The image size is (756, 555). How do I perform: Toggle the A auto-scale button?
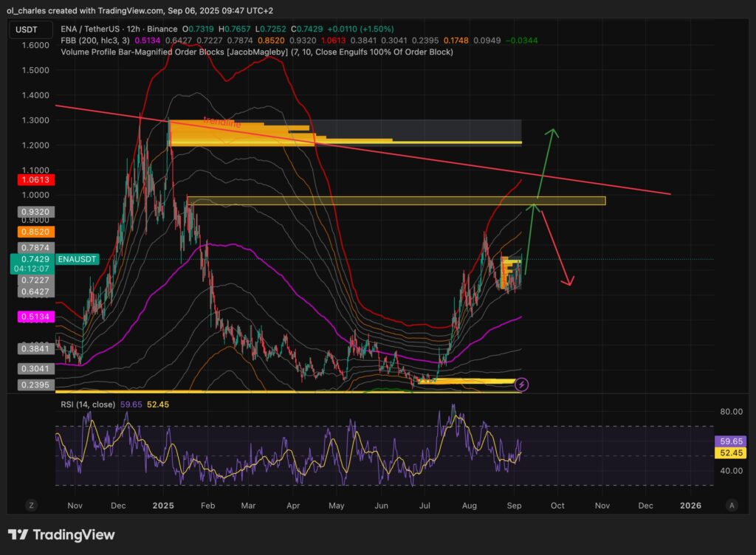[731, 506]
